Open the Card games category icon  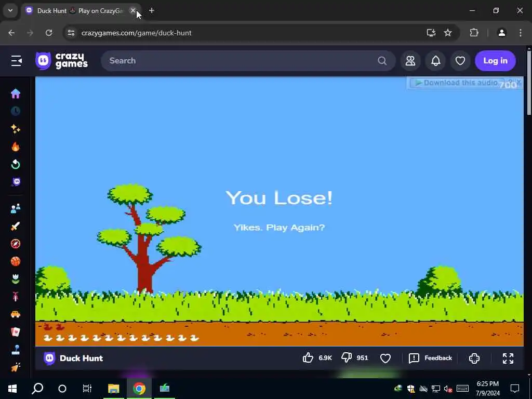[16, 332]
